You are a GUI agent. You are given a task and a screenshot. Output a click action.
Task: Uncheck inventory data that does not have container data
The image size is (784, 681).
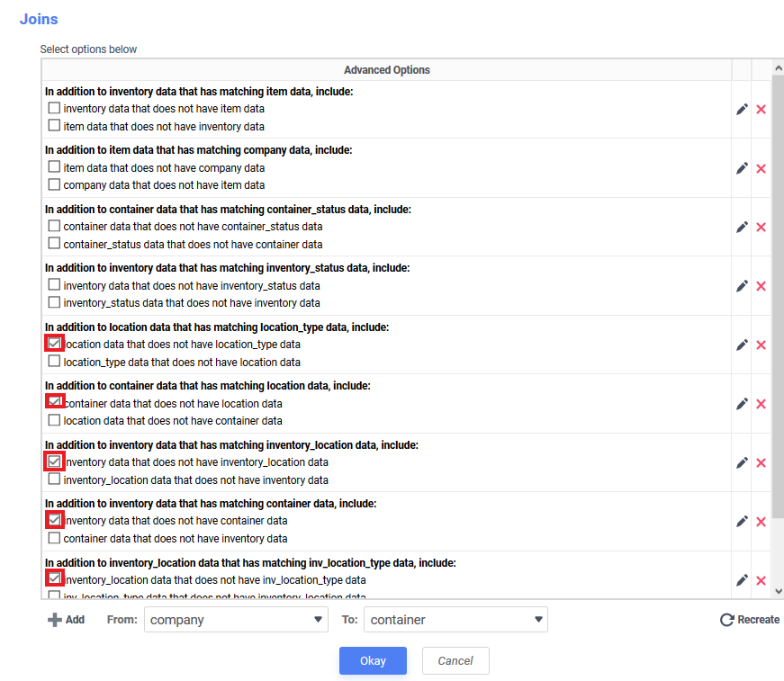[54, 520]
